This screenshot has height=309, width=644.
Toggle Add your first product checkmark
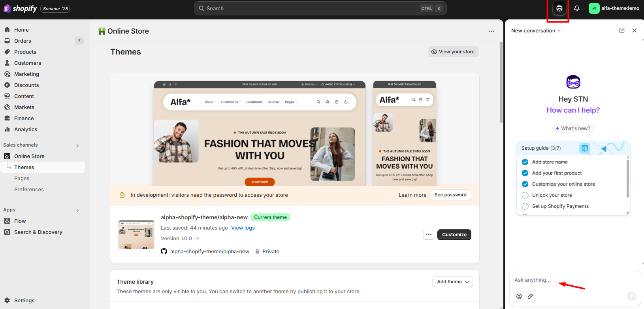[525, 173]
